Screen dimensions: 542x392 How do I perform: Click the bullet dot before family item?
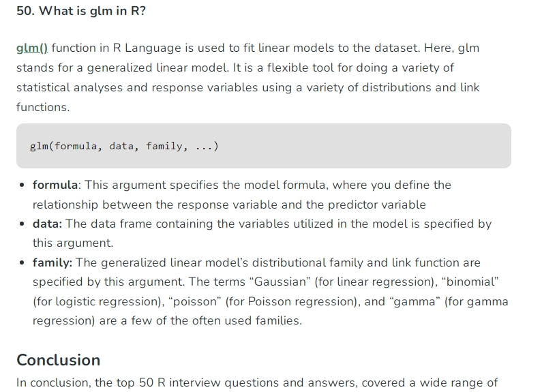click(x=22, y=262)
